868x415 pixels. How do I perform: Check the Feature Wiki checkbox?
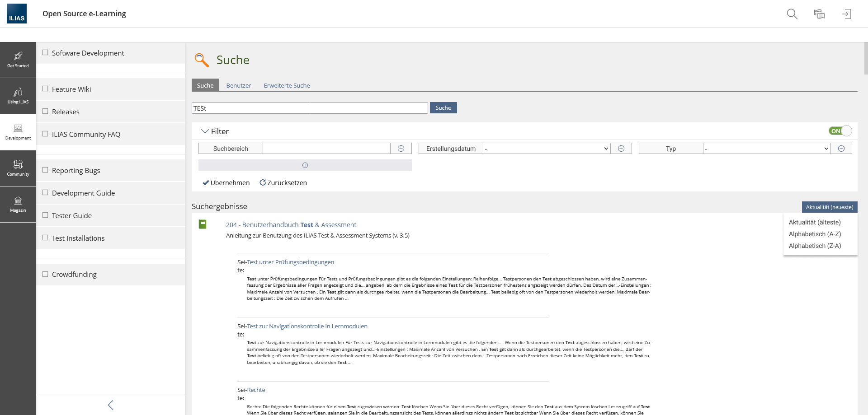tap(45, 89)
